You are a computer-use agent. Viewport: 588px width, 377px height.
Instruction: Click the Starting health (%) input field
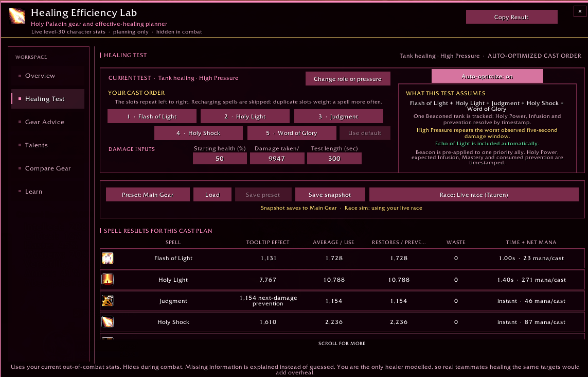(220, 159)
